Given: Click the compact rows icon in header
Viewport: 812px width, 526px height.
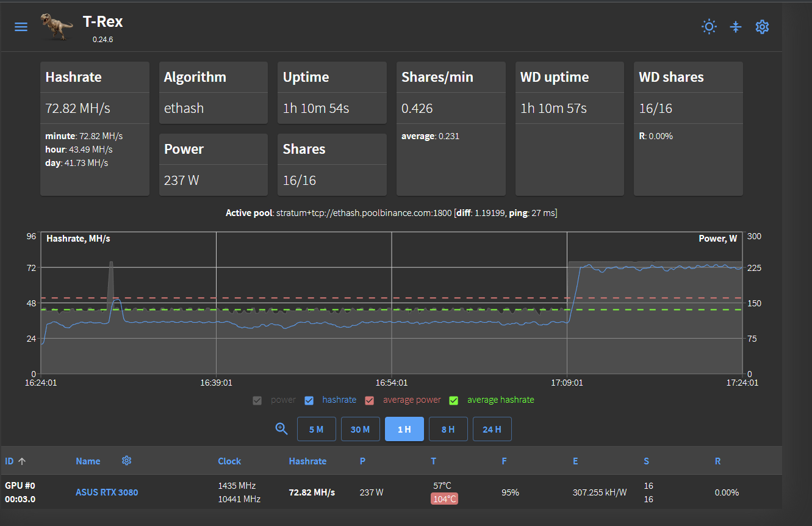Looking at the screenshot, I should point(736,27).
